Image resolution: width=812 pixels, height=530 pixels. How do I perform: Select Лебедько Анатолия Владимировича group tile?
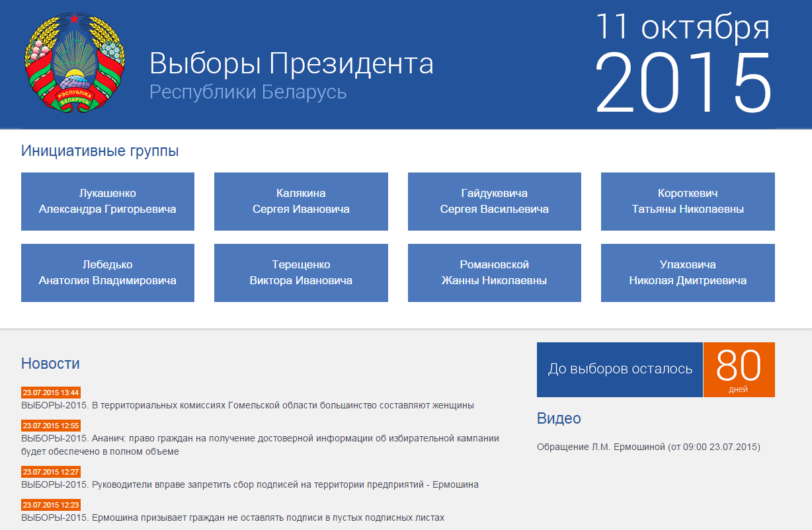click(x=108, y=273)
